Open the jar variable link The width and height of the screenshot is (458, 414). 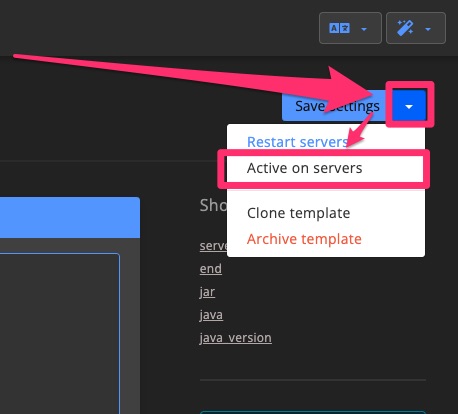pos(207,292)
